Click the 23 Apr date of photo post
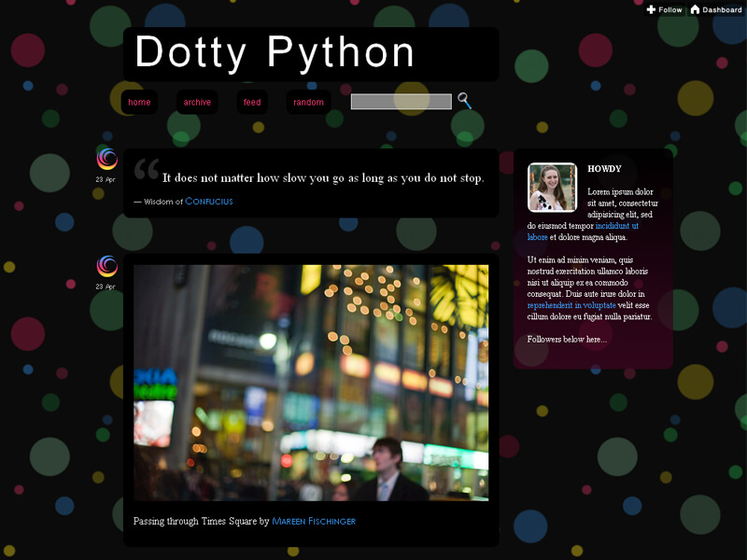Image resolution: width=747 pixels, height=560 pixels. point(106,287)
